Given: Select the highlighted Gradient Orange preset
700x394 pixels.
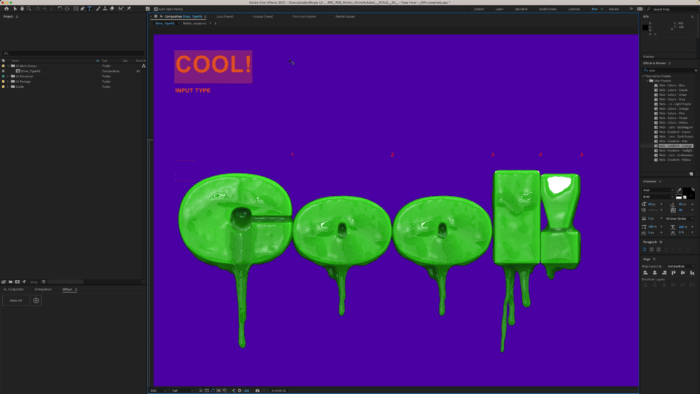Looking at the screenshot, I should (x=675, y=146).
